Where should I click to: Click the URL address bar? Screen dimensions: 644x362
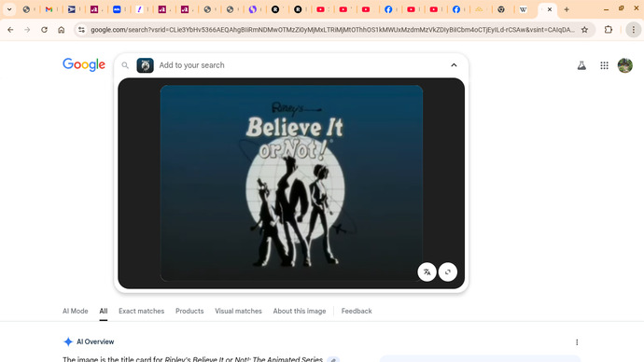(332, 30)
